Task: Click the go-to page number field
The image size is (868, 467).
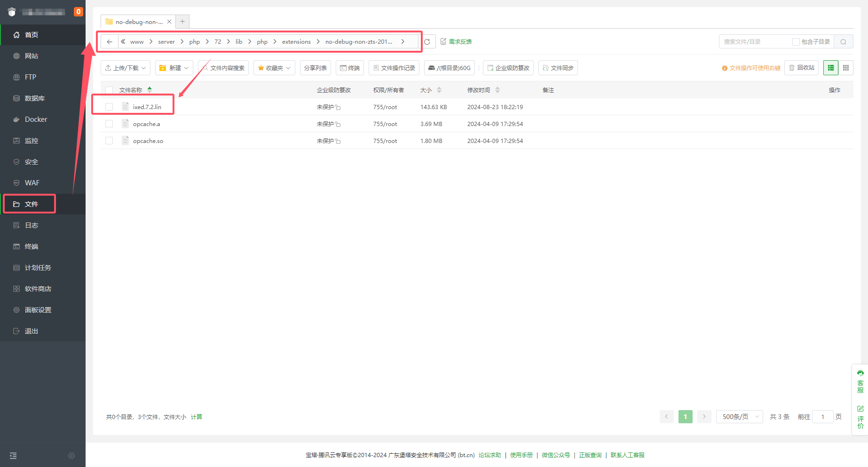Action: [822, 417]
